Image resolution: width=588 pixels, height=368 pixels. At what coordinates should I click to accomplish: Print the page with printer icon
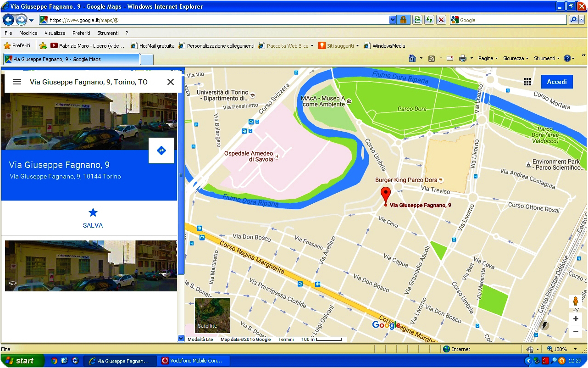click(x=463, y=58)
